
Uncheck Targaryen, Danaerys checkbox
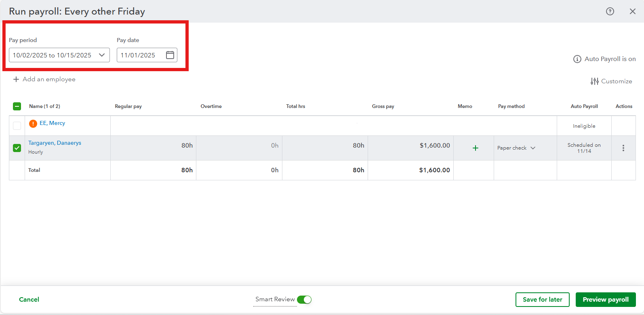[x=17, y=148]
